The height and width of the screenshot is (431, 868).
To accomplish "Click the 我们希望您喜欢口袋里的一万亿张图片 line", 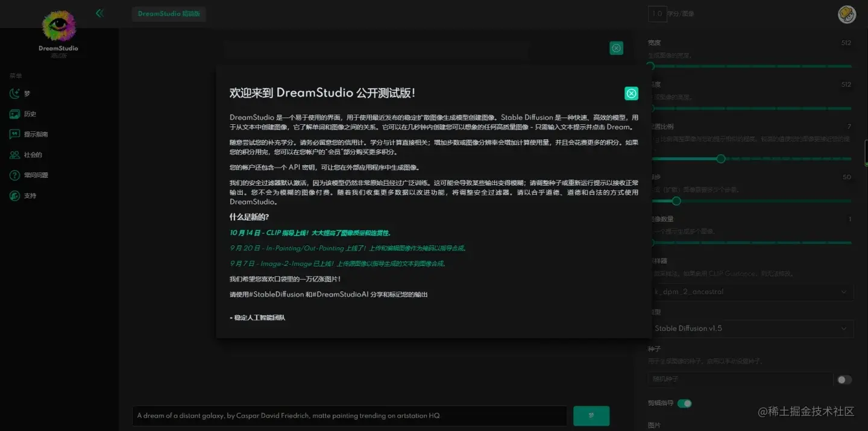I will click(x=285, y=279).
